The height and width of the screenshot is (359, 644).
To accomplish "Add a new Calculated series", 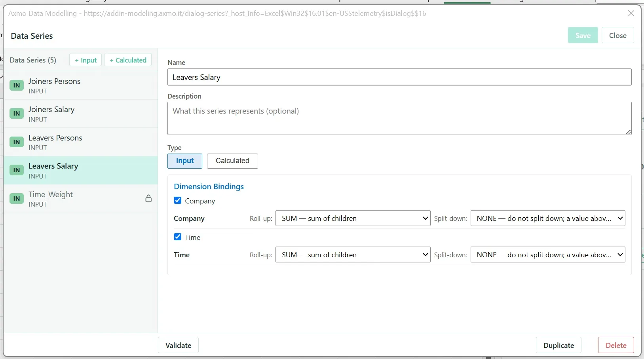I will point(128,60).
